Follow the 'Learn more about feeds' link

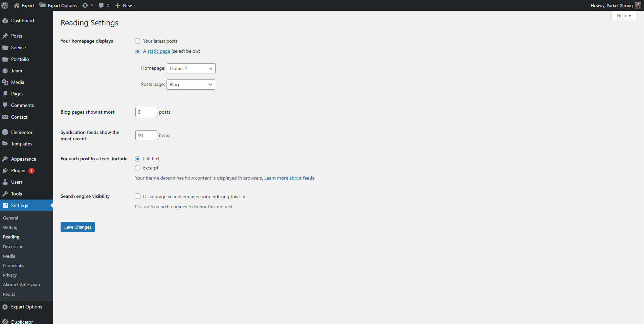[x=289, y=178]
